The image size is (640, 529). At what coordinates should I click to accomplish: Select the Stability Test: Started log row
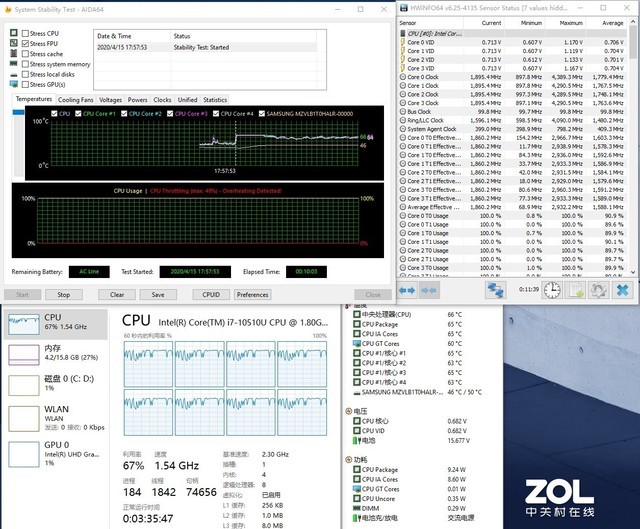coord(206,47)
